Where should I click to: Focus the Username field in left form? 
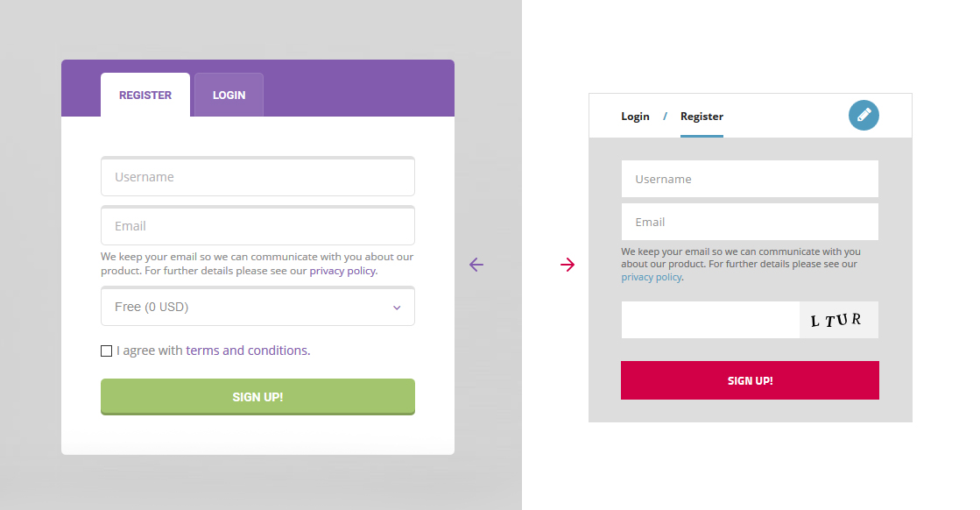click(x=257, y=177)
